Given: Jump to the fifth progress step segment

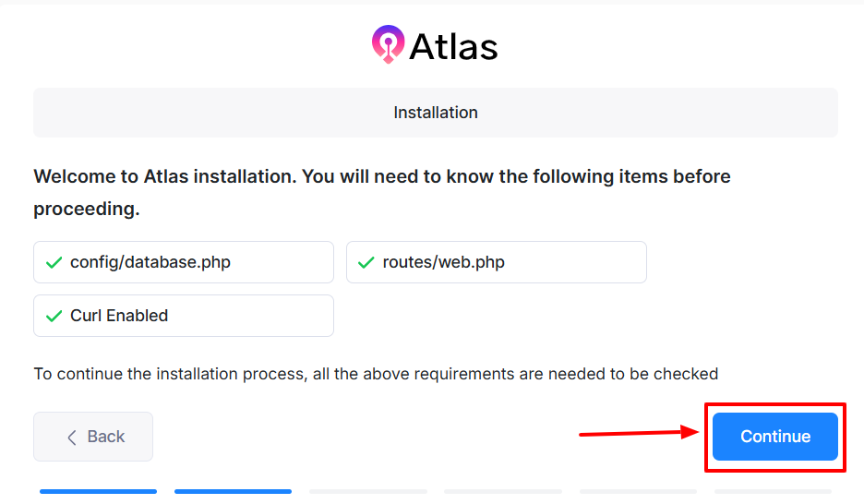Looking at the screenshot, I should point(638,491).
